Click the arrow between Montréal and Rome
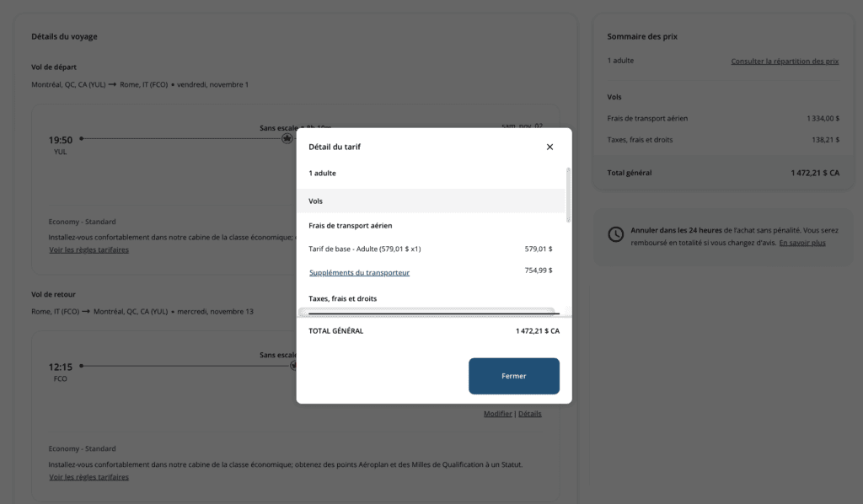The width and height of the screenshot is (863, 504). (x=112, y=84)
